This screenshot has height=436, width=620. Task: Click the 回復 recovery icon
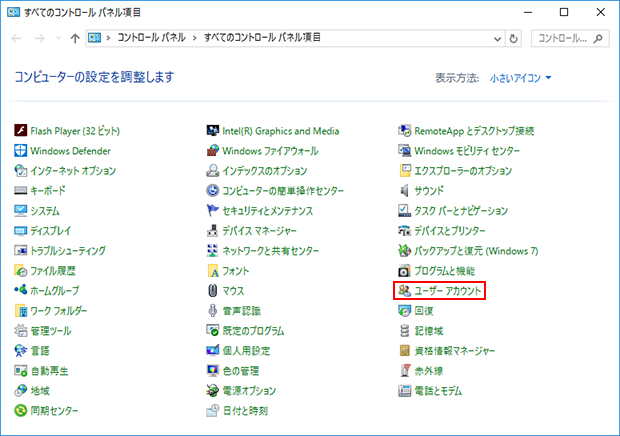tap(404, 310)
